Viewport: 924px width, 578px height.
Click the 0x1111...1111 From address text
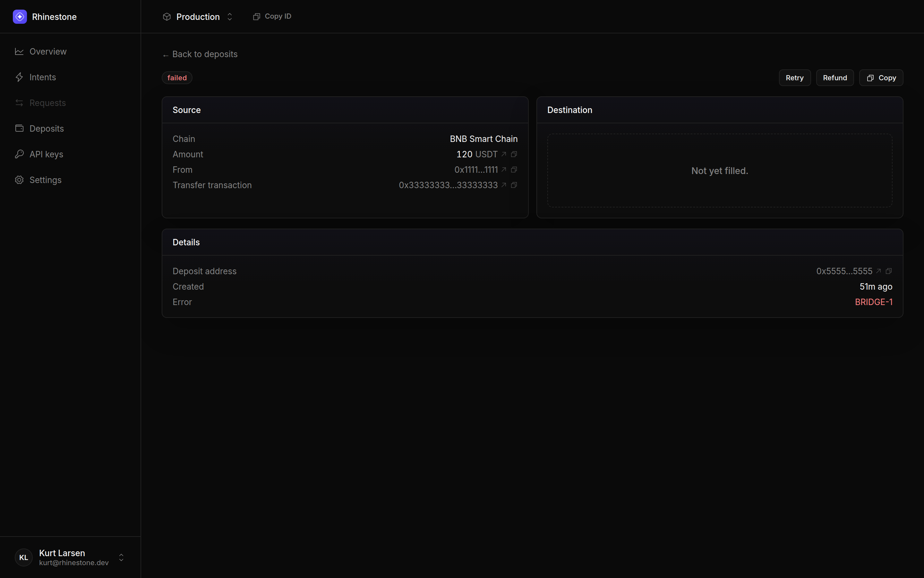[476, 169]
